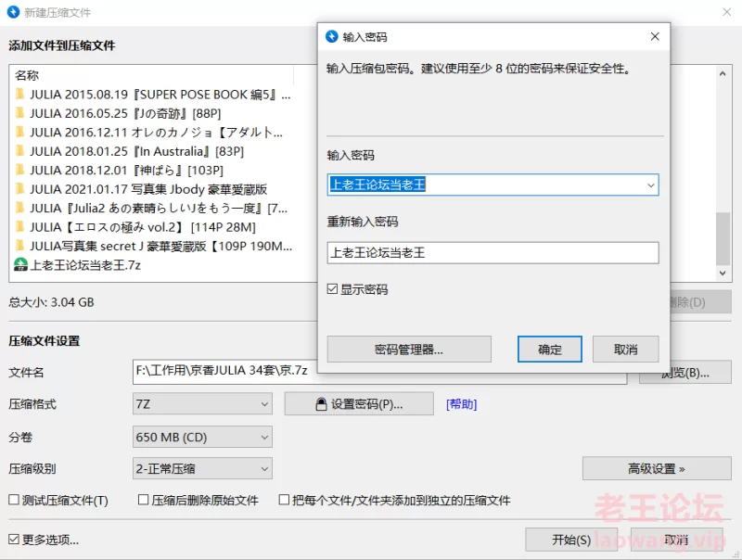Click the app logo in 新建压缩文件 title bar
This screenshot has width=742, height=560.
tap(13, 12)
